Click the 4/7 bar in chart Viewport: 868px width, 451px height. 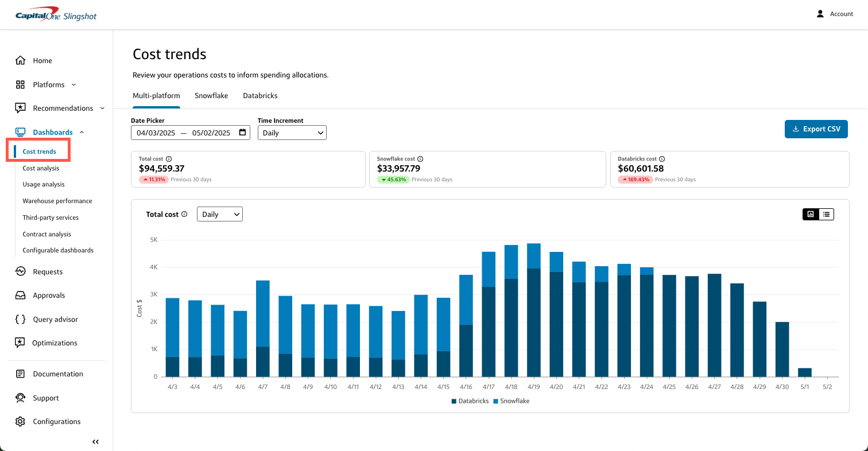pos(263,329)
